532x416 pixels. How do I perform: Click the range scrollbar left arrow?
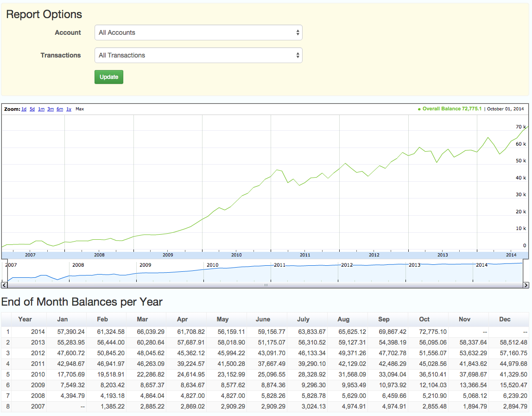click(4, 285)
